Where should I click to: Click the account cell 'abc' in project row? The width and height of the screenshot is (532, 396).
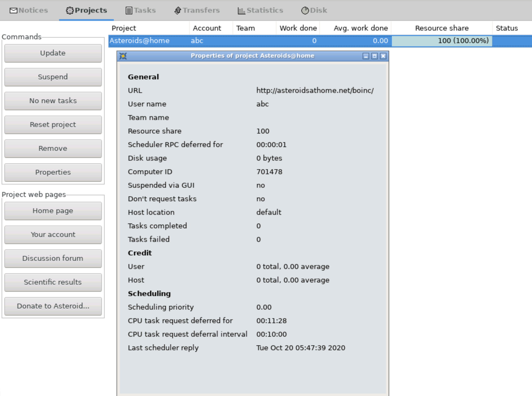(197, 41)
